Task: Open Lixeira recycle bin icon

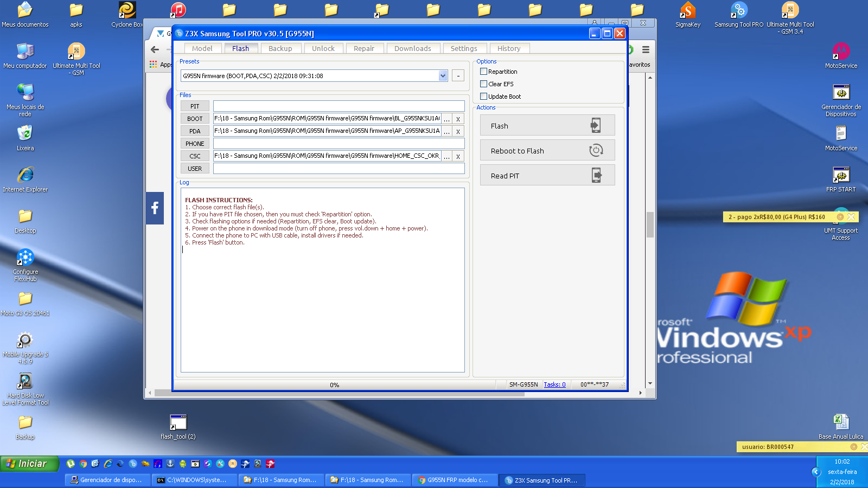Action: coord(25,138)
